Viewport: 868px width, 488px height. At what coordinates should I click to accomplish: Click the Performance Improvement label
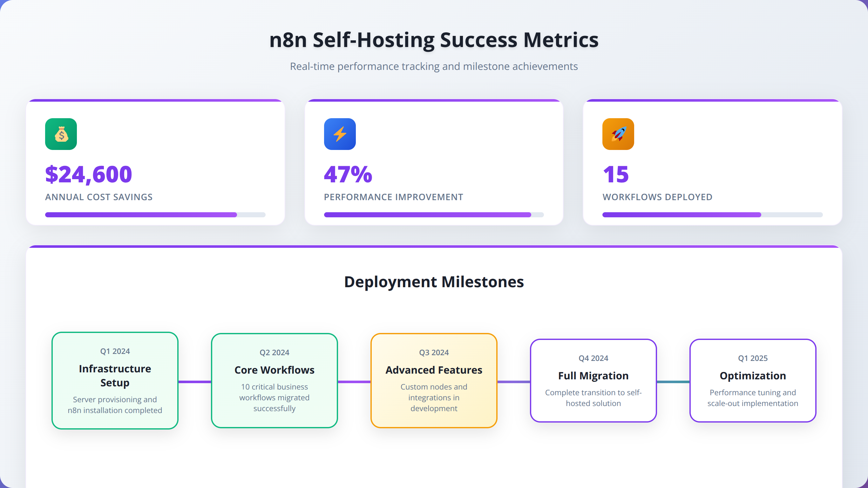click(393, 197)
